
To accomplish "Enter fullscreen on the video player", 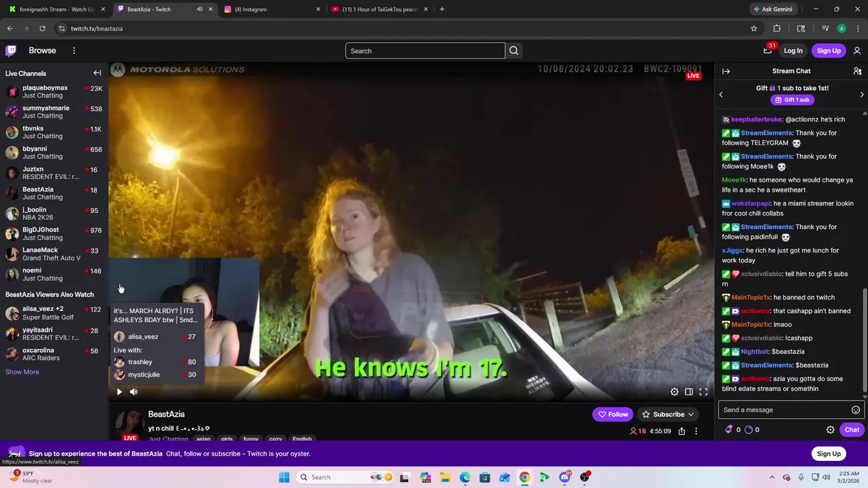I will point(703,392).
